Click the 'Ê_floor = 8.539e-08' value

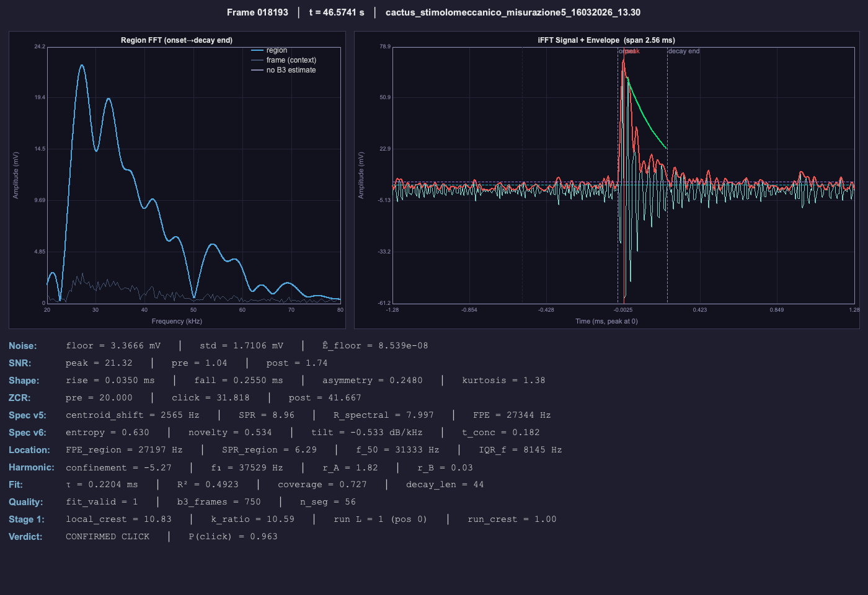tap(375, 346)
